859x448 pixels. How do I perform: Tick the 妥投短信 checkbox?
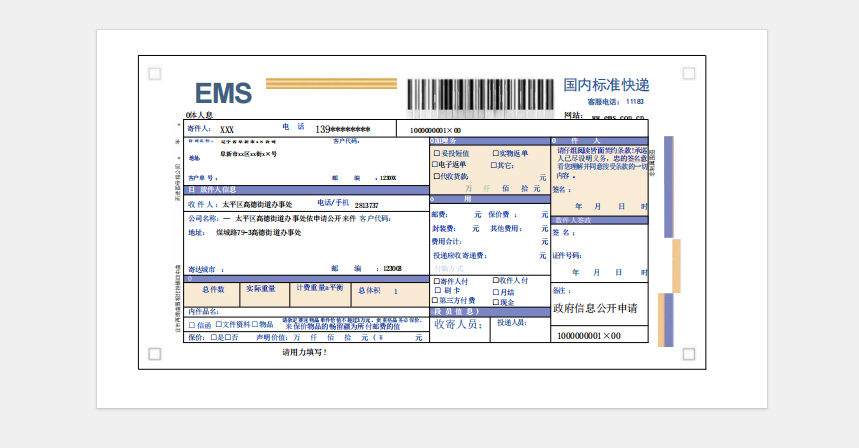point(437,153)
